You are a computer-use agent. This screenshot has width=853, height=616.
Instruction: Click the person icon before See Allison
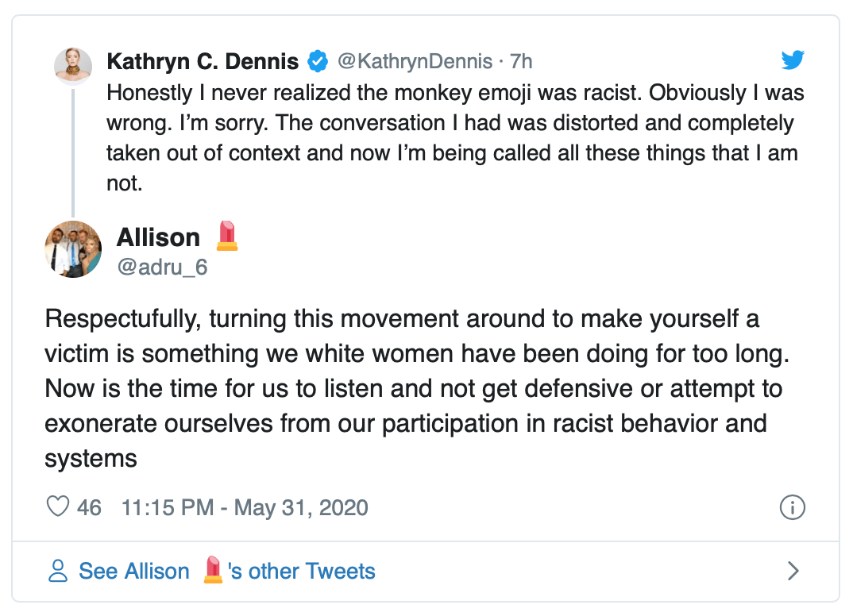58,571
